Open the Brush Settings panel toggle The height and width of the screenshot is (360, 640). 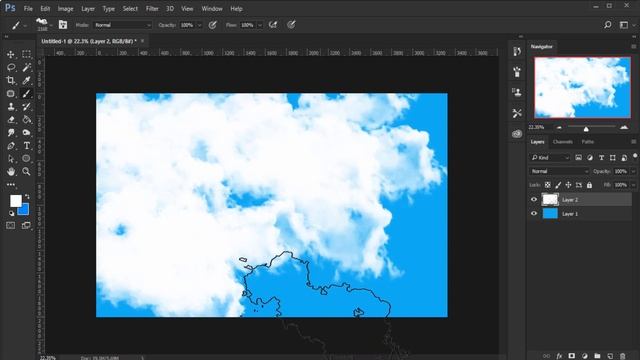coord(62,25)
